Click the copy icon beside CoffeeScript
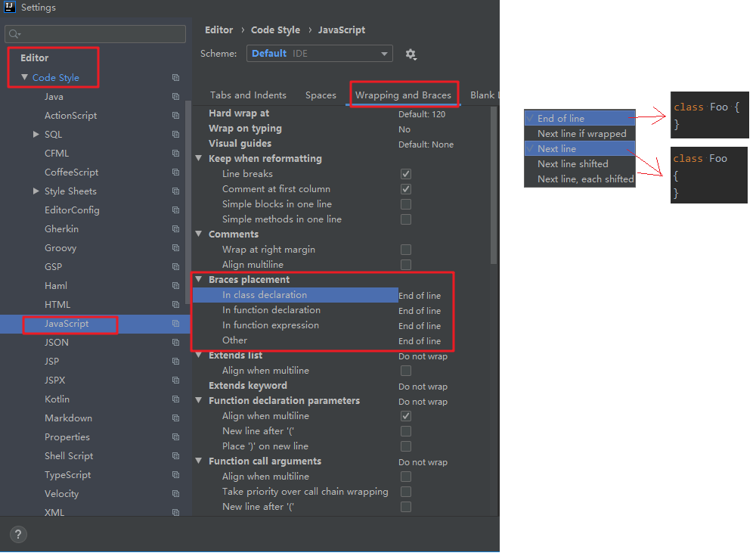756x556 pixels. pyautogui.click(x=176, y=172)
